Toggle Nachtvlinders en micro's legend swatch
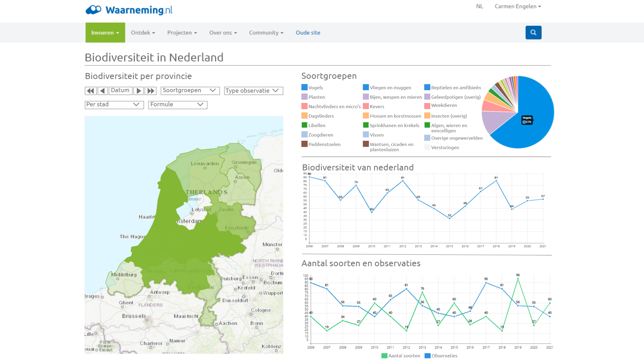This screenshot has height=361, width=644. click(304, 106)
